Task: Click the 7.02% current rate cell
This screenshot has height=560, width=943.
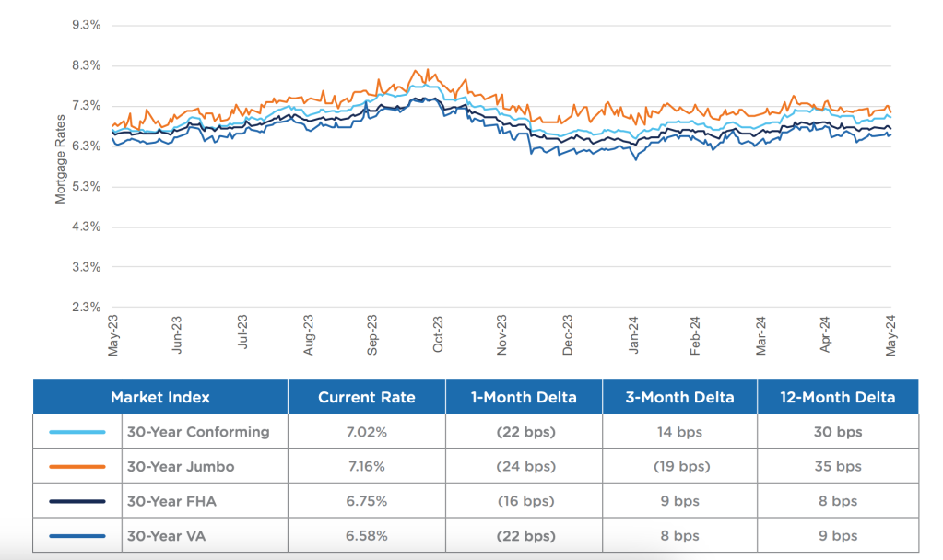Action: click(366, 432)
